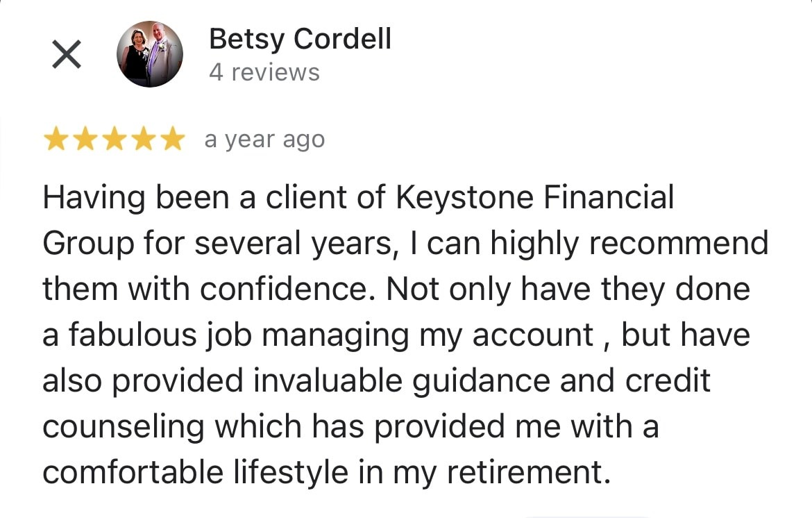812x518 pixels.
Task: Click the fourth gold star
Action: (142, 140)
